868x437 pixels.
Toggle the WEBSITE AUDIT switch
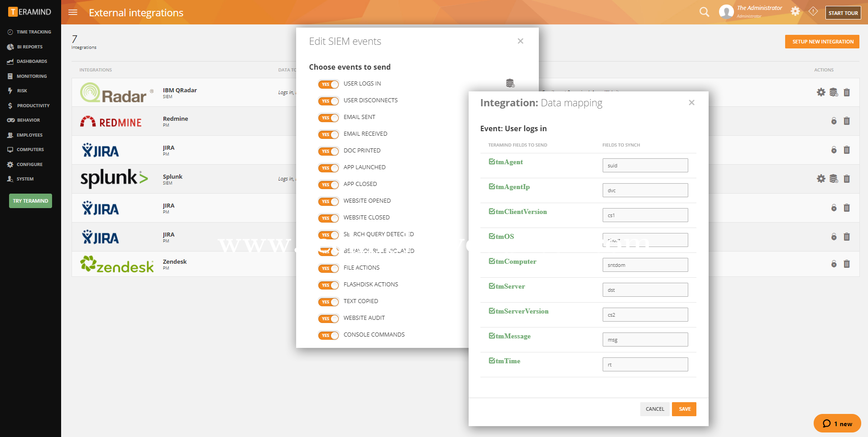(x=328, y=318)
